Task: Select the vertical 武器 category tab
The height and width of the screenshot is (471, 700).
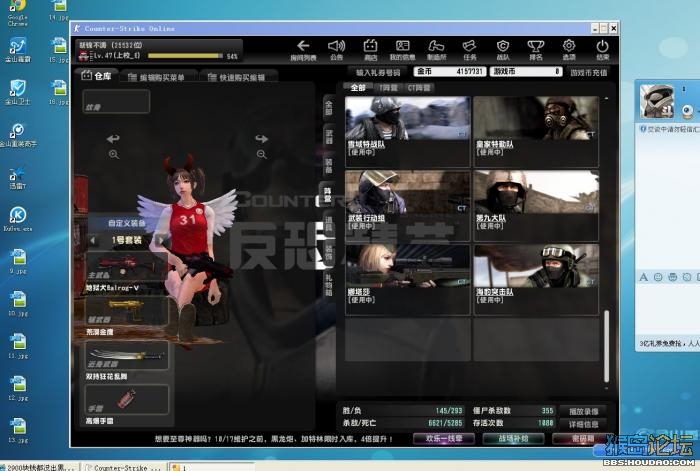Action: (329, 137)
